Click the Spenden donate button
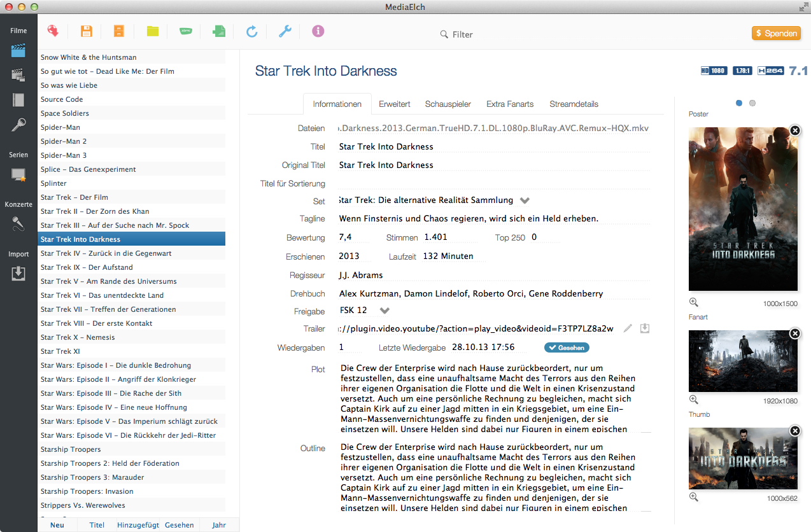This screenshot has height=532, width=811. pos(776,34)
